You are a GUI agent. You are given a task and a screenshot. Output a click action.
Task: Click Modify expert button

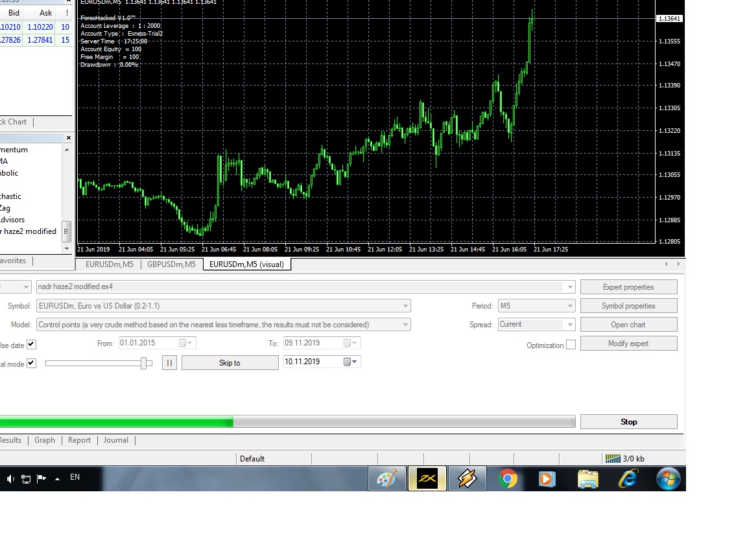coord(628,344)
